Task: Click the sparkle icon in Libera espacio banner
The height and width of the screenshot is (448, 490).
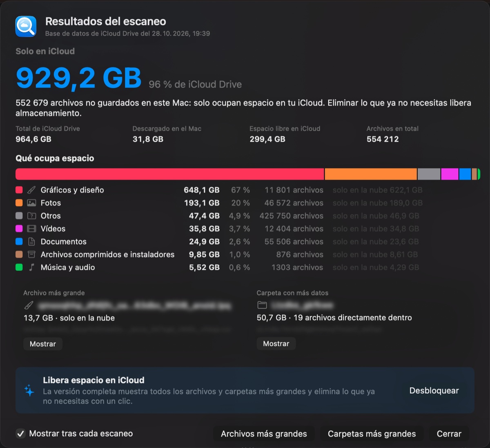Action: pos(29,390)
